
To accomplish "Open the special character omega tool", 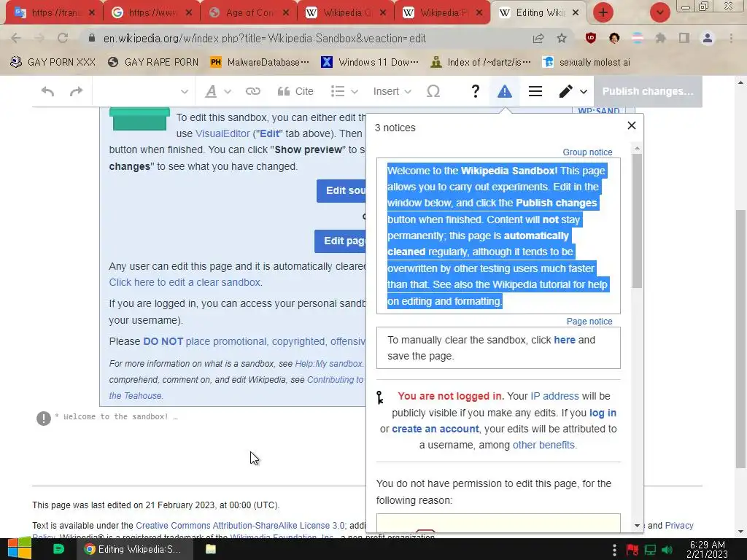I will [x=433, y=91].
